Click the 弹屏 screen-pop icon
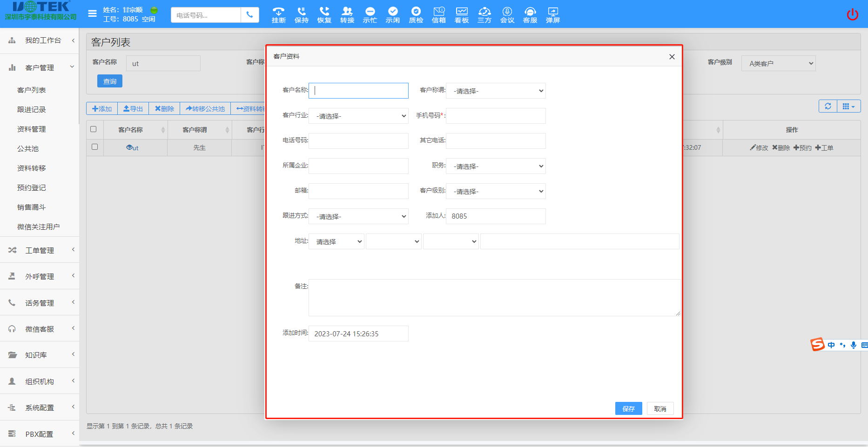The height and width of the screenshot is (447, 868). pyautogui.click(x=552, y=14)
